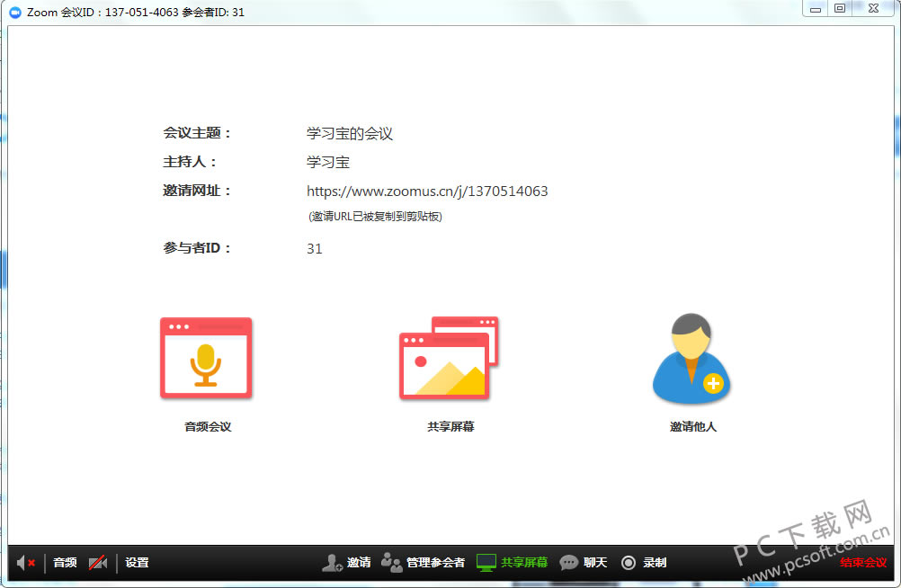
Task: Click the 邀请 person icon in the toolbar
Action: [332, 563]
